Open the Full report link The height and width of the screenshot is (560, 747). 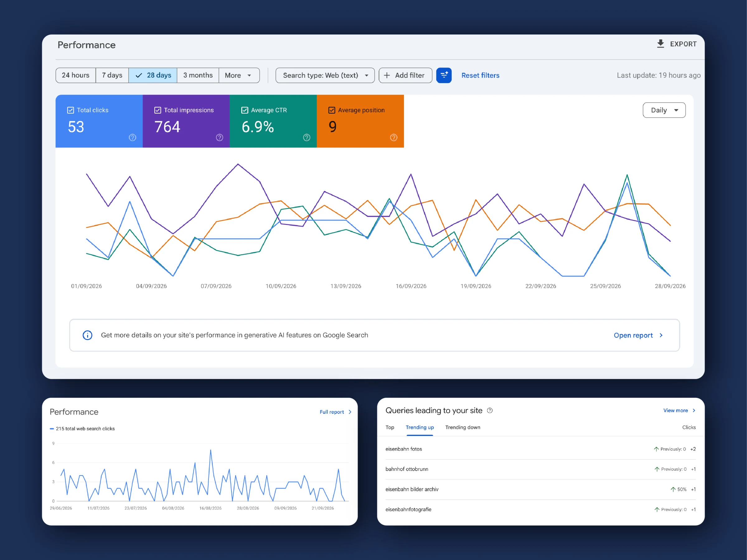331,412
